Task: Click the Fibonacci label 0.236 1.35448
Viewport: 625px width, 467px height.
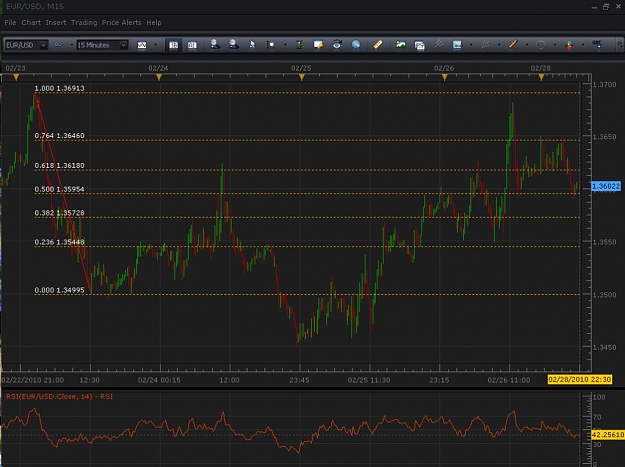Action: click(x=59, y=242)
